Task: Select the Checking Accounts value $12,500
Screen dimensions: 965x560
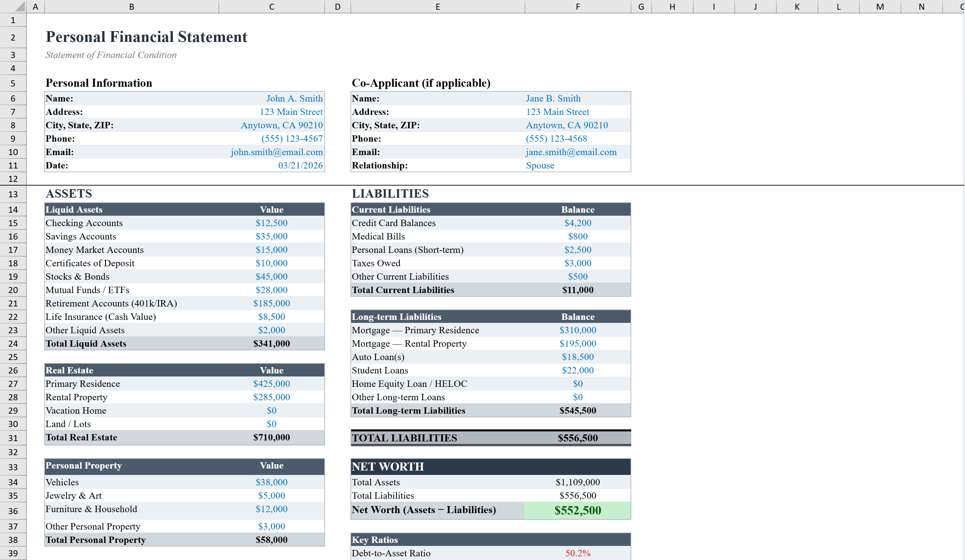Action: (x=271, y=223)
